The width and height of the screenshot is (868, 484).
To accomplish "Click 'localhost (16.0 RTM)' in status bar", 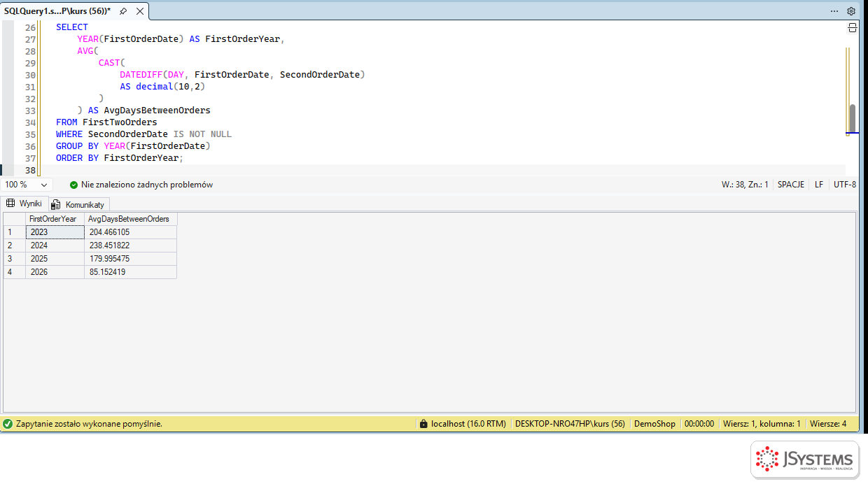I will [468, 424].
